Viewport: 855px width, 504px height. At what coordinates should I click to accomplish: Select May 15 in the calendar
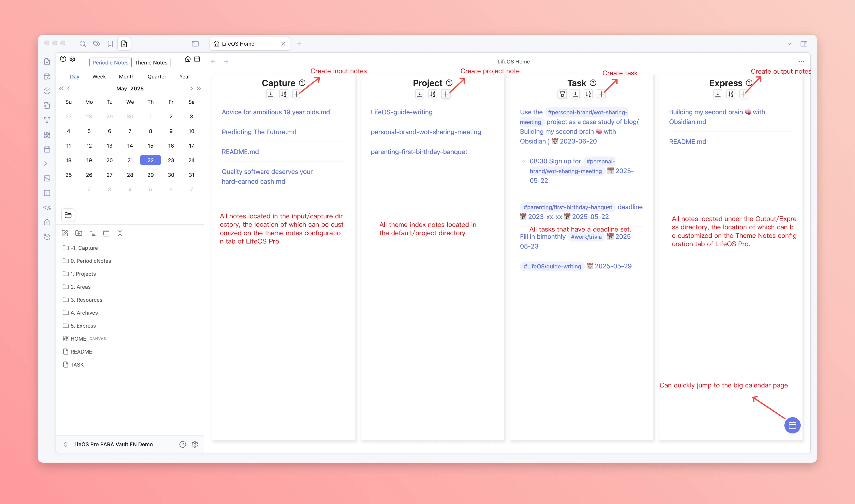click(x=150, y=146)
